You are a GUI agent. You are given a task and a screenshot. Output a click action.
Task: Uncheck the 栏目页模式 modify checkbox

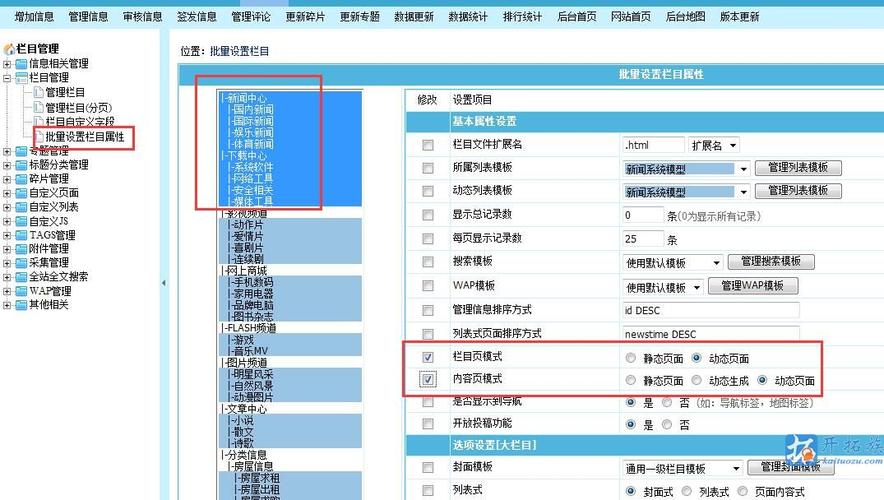428,357
